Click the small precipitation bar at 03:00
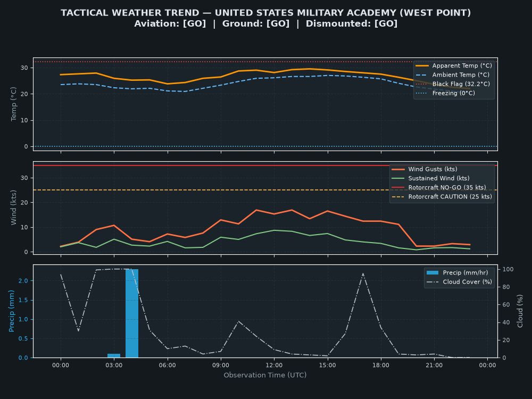532x399 pixels. point(114,355)
